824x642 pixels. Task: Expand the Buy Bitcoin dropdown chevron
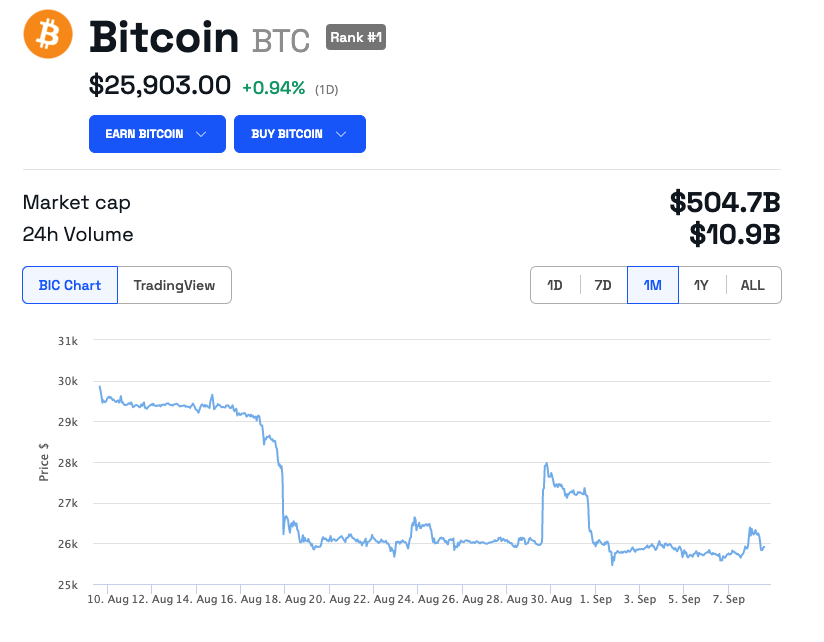pyautogui.click(x=341, y=134)
